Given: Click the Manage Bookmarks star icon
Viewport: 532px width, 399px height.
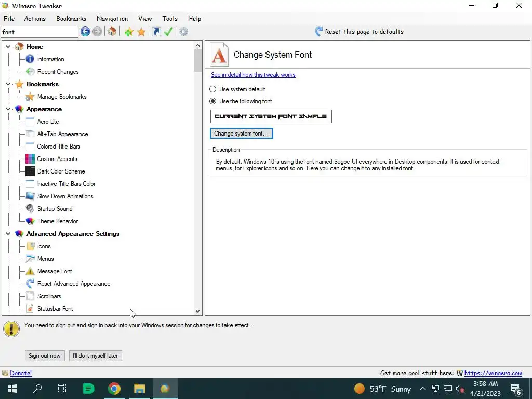Looking at the screenshot, I should click(x=30, y=97).
